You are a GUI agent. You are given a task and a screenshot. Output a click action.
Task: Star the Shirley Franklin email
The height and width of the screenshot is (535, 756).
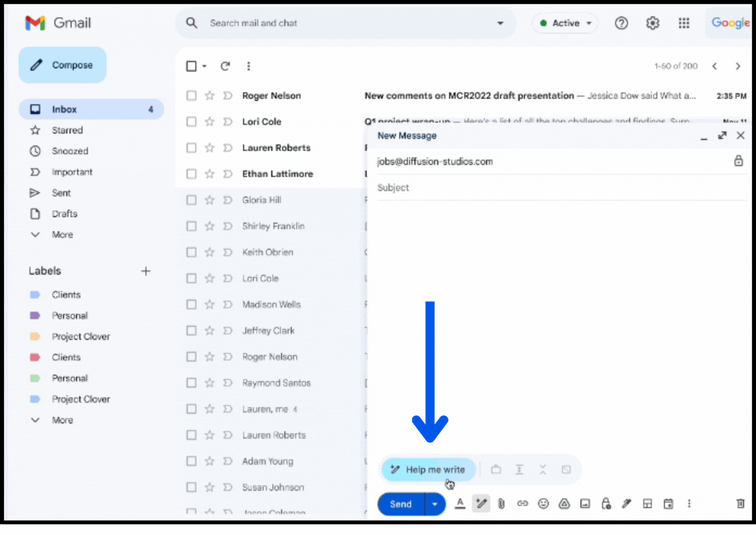pyautogui.click(x=209, y=226)
